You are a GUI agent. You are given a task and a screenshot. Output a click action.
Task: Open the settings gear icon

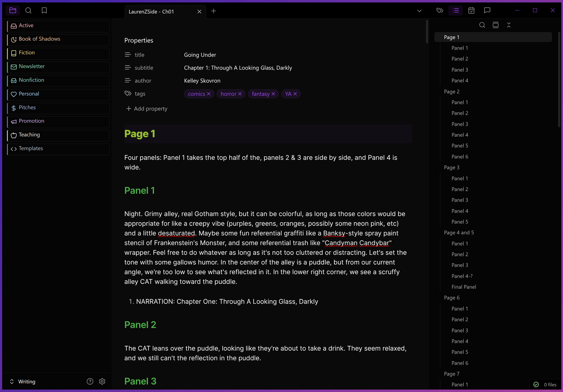tap(102, 381)
